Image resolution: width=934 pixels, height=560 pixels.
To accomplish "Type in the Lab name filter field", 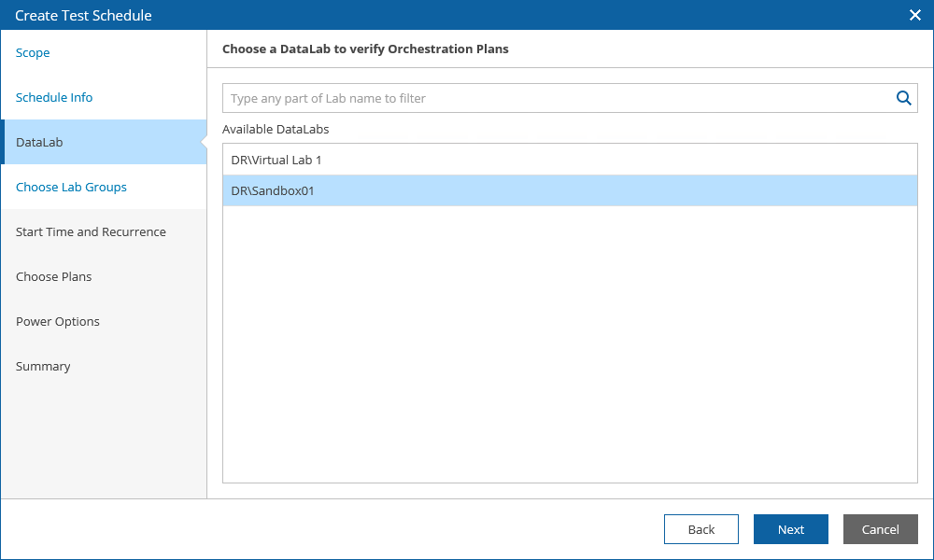I will click(558, 98).
